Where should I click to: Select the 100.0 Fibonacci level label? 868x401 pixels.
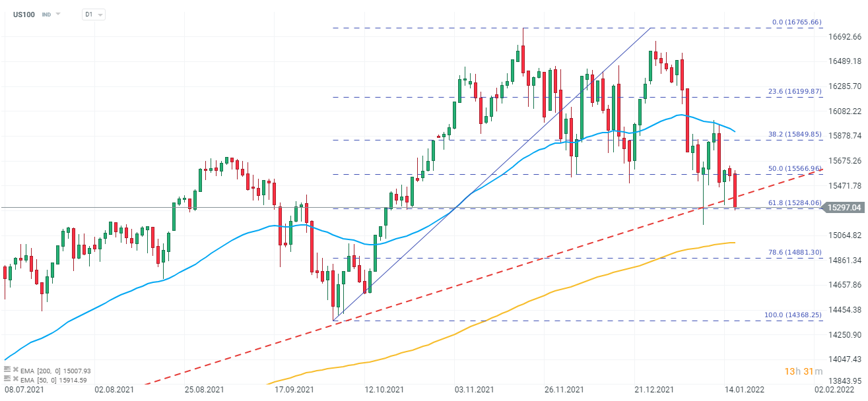tap(792, 315)
